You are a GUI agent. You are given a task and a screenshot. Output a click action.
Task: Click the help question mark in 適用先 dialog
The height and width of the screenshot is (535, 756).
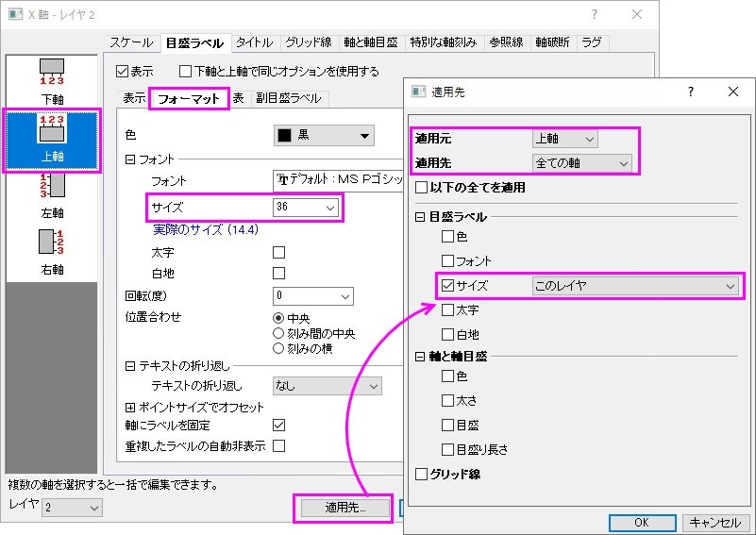coord(691,92)
